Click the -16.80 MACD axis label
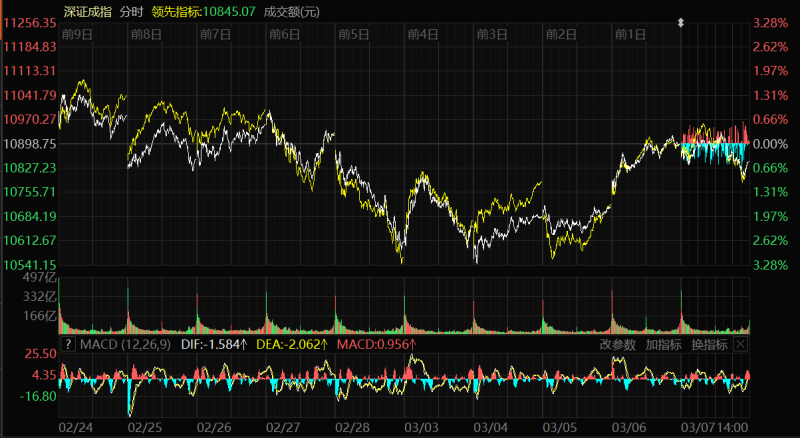Image resolution: width=800 pixels, height=438 pixels. [x=38, y=397]
